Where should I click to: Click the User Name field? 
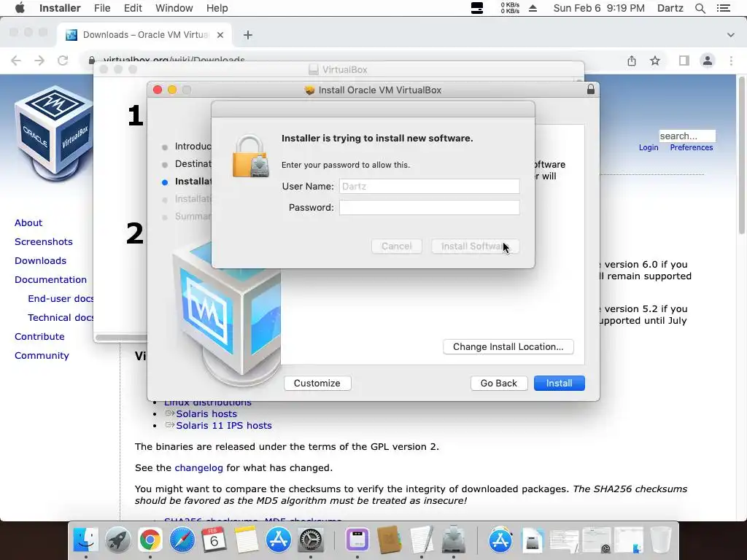tap(429, 186)
